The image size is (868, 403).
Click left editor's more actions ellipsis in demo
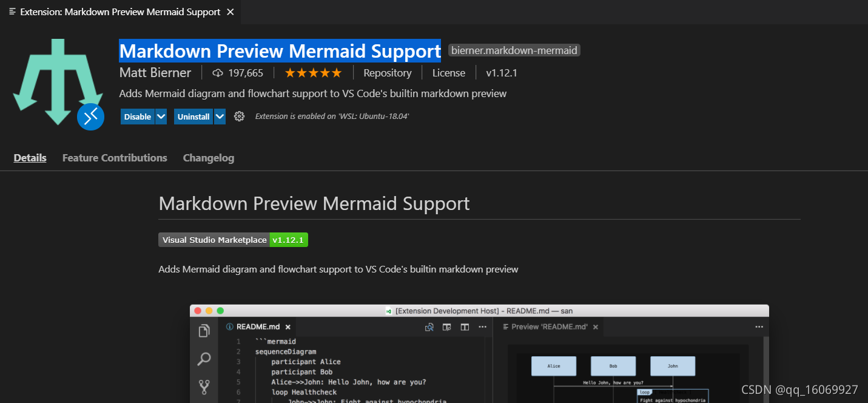[482, 327]
